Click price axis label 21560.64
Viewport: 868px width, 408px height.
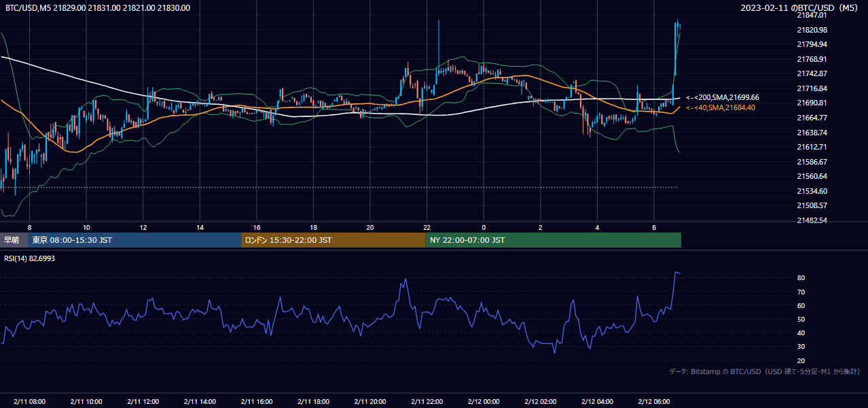tap(812, 176)
